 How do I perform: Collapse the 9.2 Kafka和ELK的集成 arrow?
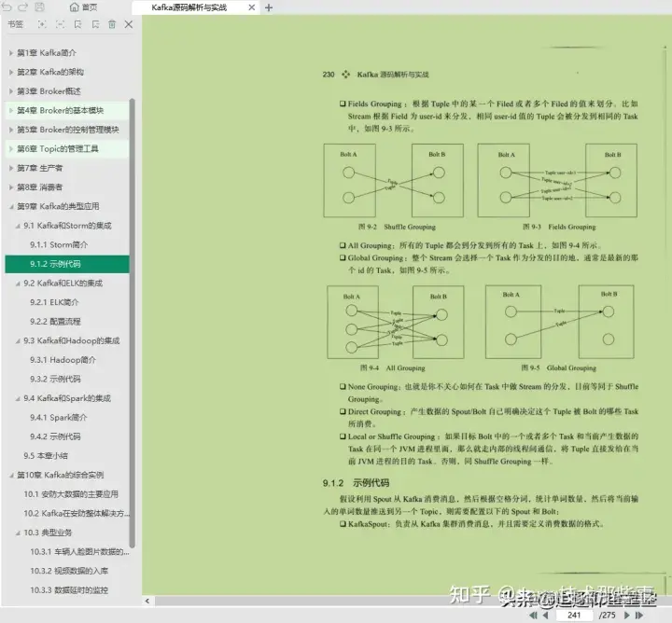pyautogui.click(x=18, y=284)
